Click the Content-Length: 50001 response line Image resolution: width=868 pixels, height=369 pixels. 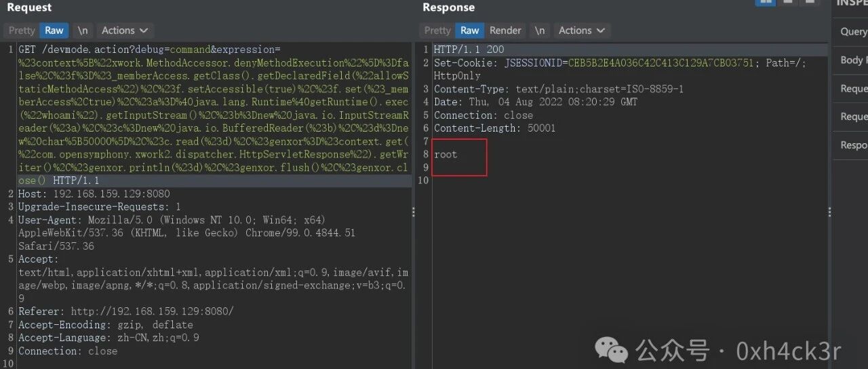pyautogui.click(x=495, y=128)
